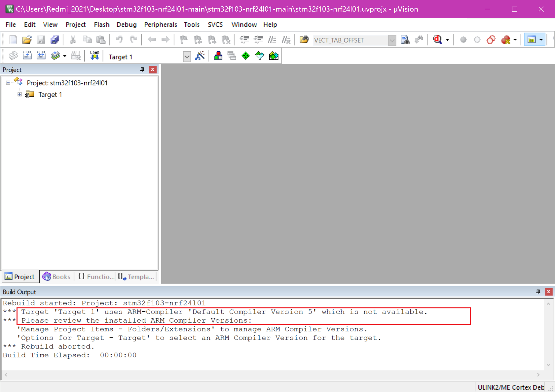Image resolution: width=555 pixels, height=392 pixels.
Task: Start or stop a debug session
Action: coord(437,40)
